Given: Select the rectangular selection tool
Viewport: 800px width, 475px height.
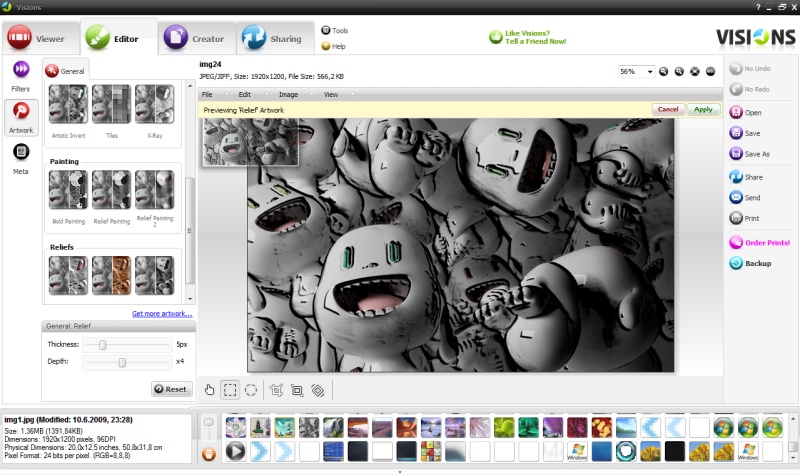Looking at the screenshot, I should click(230, 390).
